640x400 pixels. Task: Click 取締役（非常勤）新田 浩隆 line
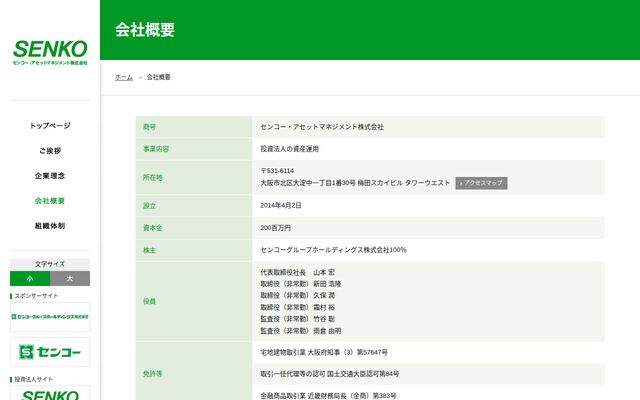click(x=301, y=284)
